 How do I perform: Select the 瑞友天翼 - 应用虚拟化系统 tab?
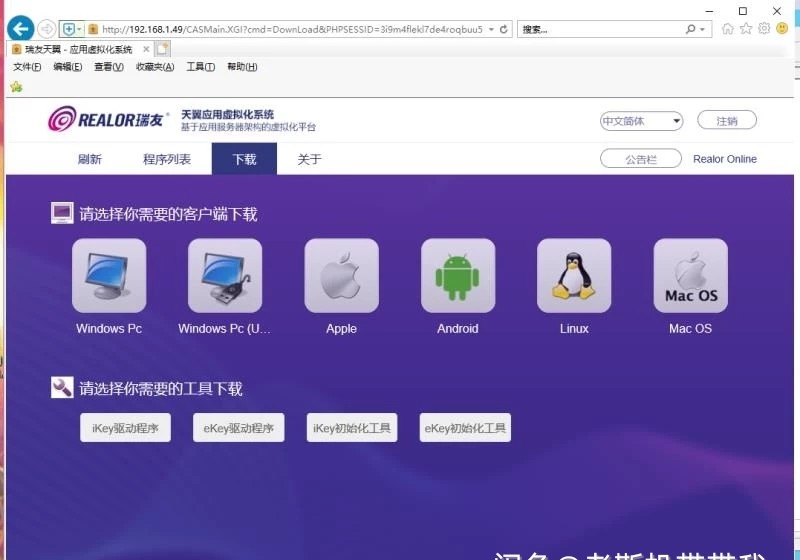point(79,49)
